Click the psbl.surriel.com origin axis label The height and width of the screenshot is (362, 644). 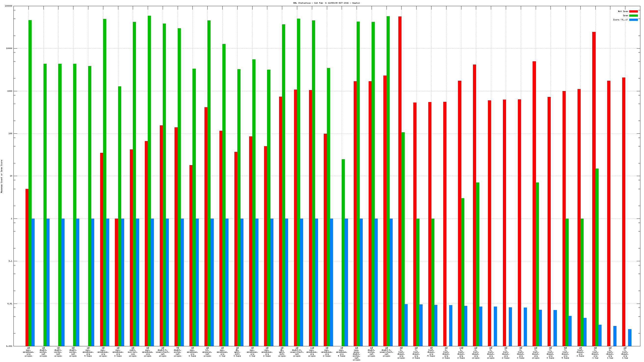point(133,352)
